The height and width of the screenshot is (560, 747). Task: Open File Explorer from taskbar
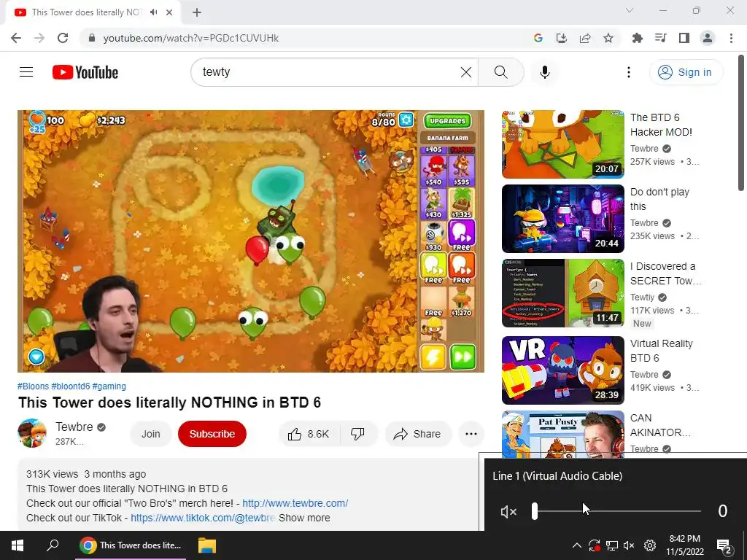pyautogui.click(x=206, y=545)
